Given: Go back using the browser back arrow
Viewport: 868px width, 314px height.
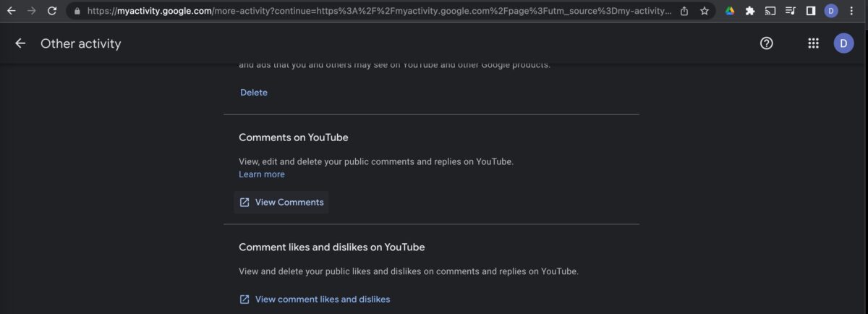Looking at the screenshot, I should pos(11,11).
